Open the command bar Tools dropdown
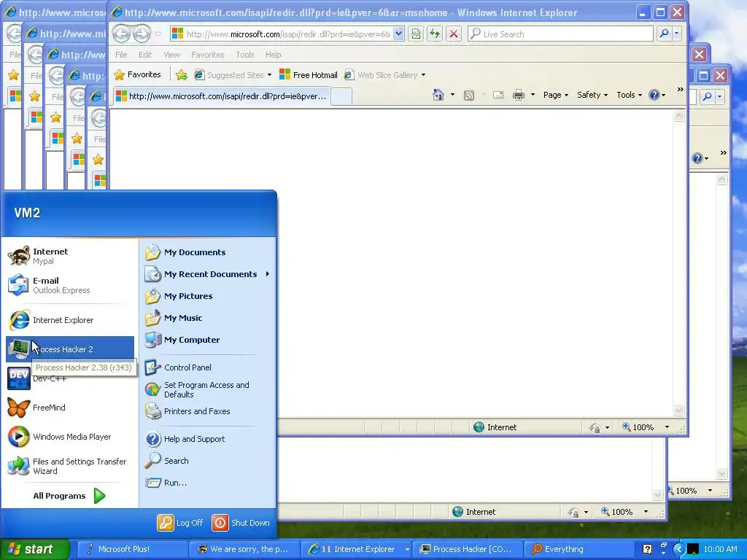 click(x=629, y=95)
